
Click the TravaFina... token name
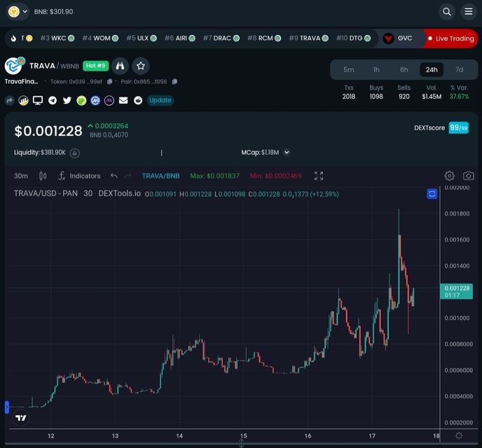click(22, 82)
